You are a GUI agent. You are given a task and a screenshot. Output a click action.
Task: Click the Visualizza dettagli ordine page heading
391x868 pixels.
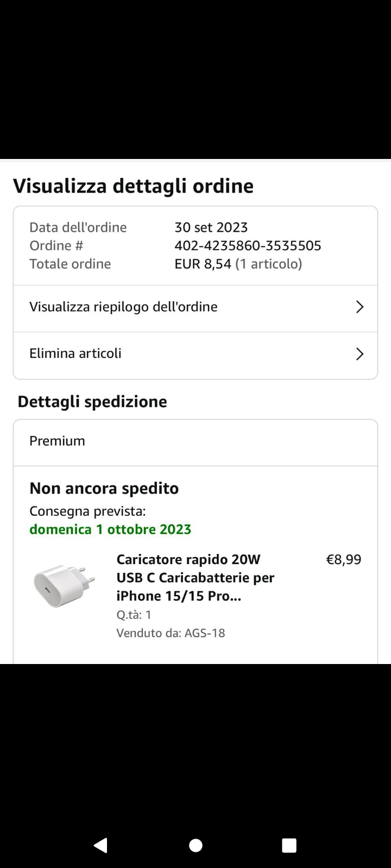pyautogui.click(x=134, y=186)
